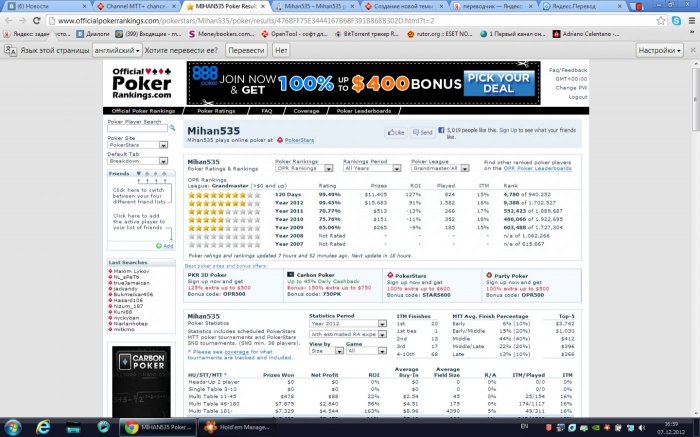Click the browser forward arrow

[22, 21]
